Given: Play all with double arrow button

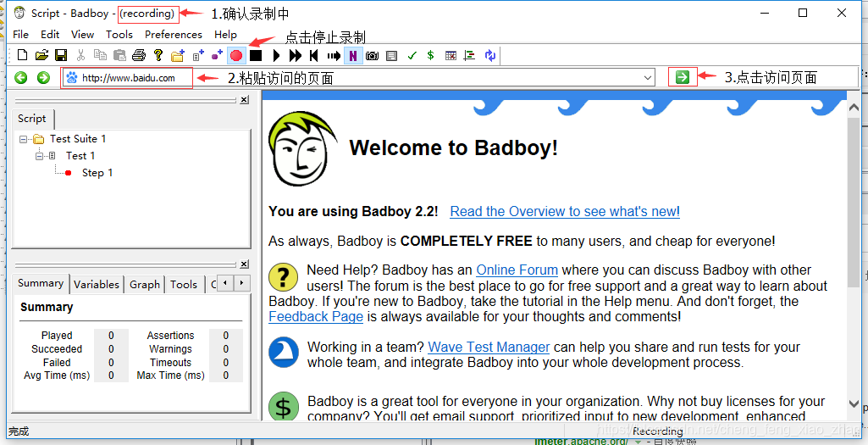Looking at the screenshot, I should (x=296, y=55).
